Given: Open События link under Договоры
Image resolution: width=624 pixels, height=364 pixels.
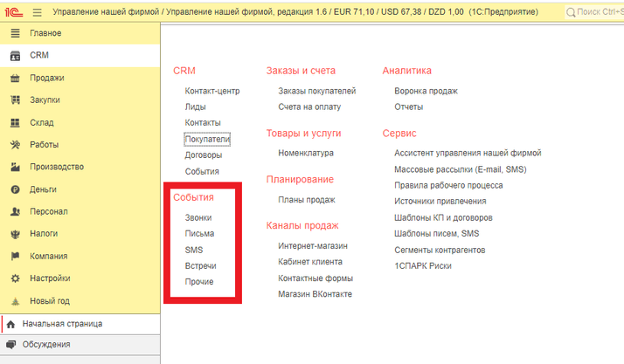Looking at the screenshot, I should tap(202, 171).
